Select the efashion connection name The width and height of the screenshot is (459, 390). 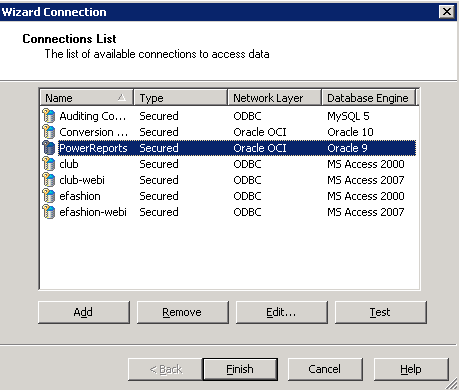[80, 196]
